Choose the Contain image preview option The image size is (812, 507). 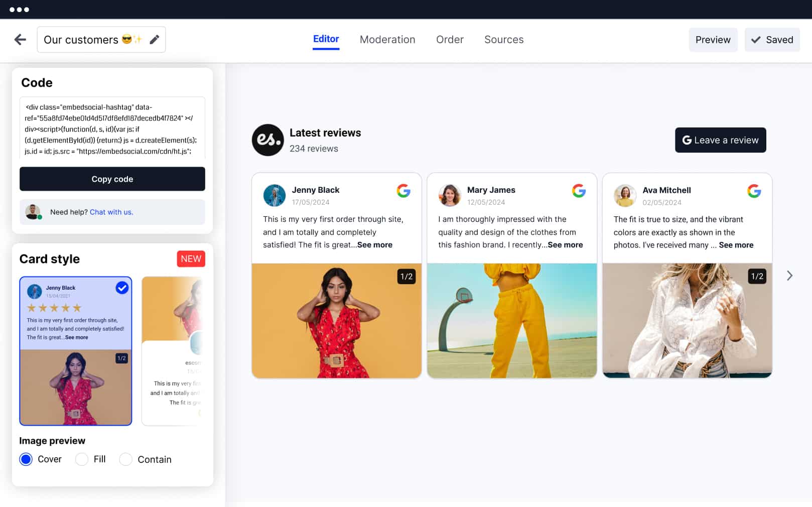click(126, 459)
